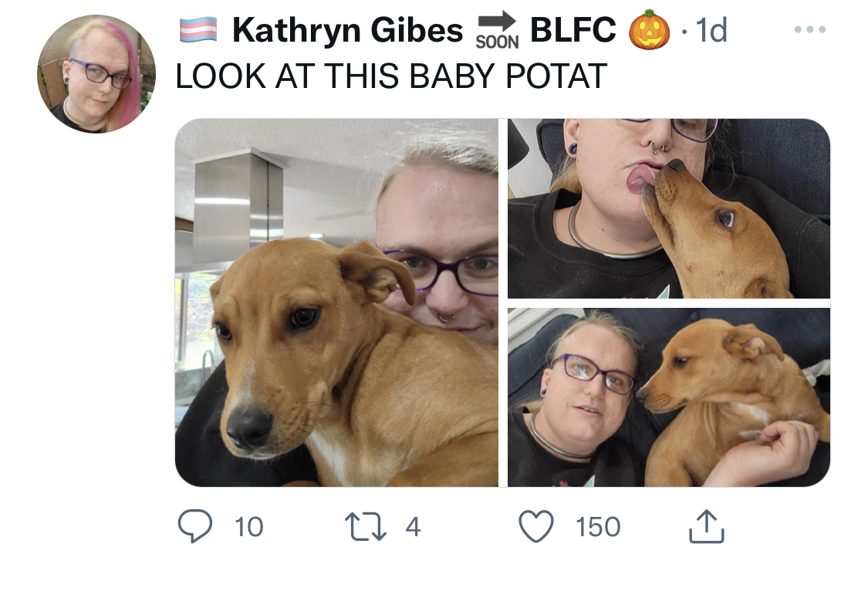Click the SOON arrow emoji in name
This screenshot has height=591, width=868.
497,31
